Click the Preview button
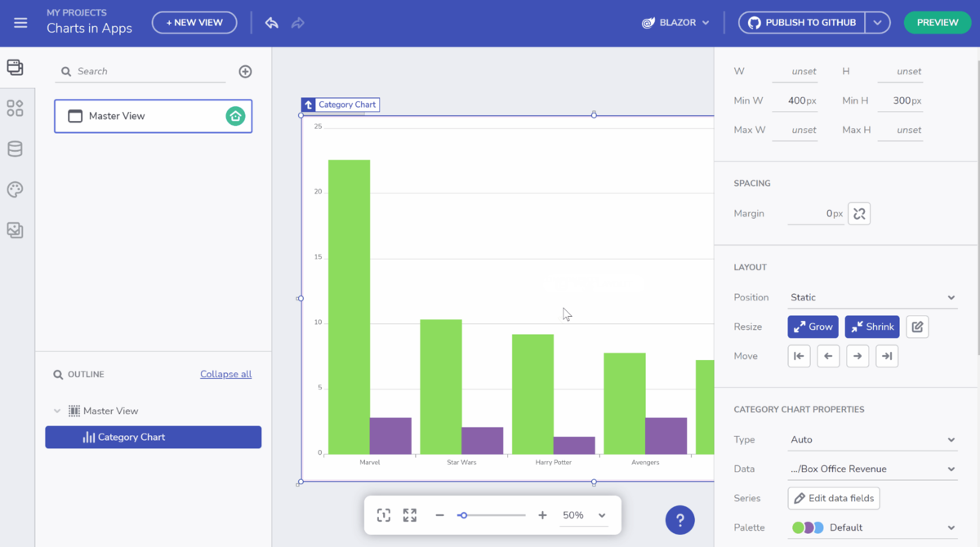The height and width of the screenshot is (547, 980). point(938,23)
